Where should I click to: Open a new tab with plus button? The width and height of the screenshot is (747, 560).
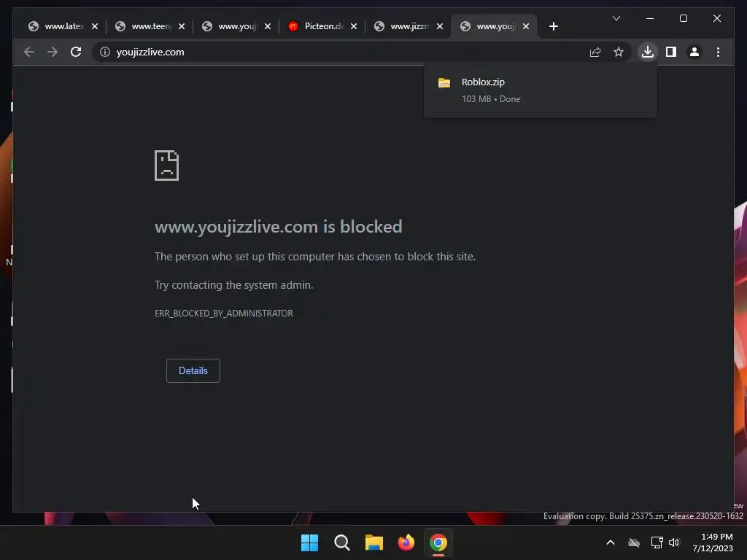553,26
